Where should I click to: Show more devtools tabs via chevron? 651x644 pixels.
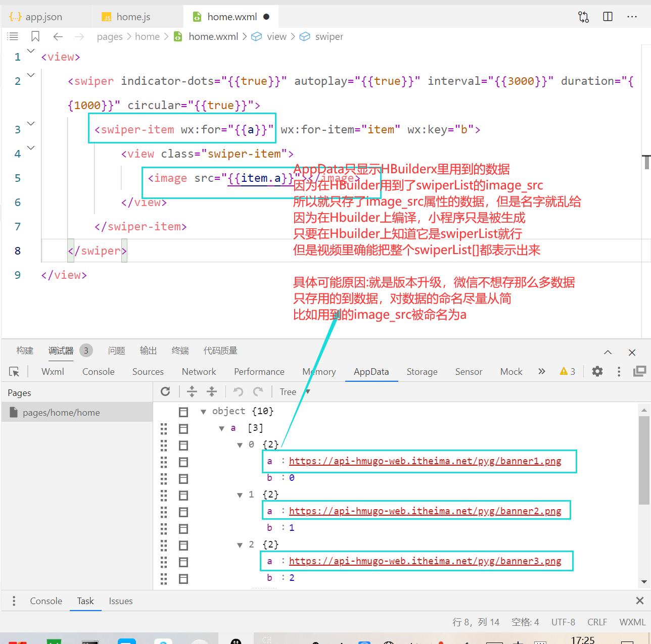[x=542, y=372]
